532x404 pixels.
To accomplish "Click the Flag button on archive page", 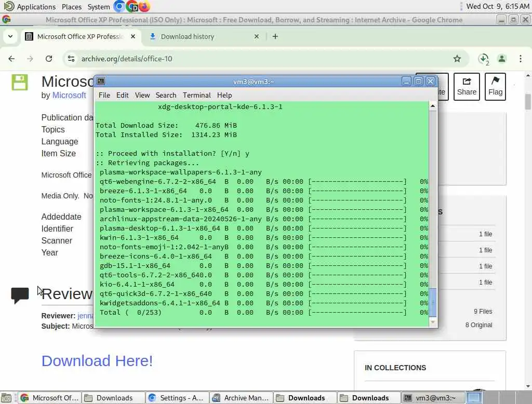I will point(495,87).
